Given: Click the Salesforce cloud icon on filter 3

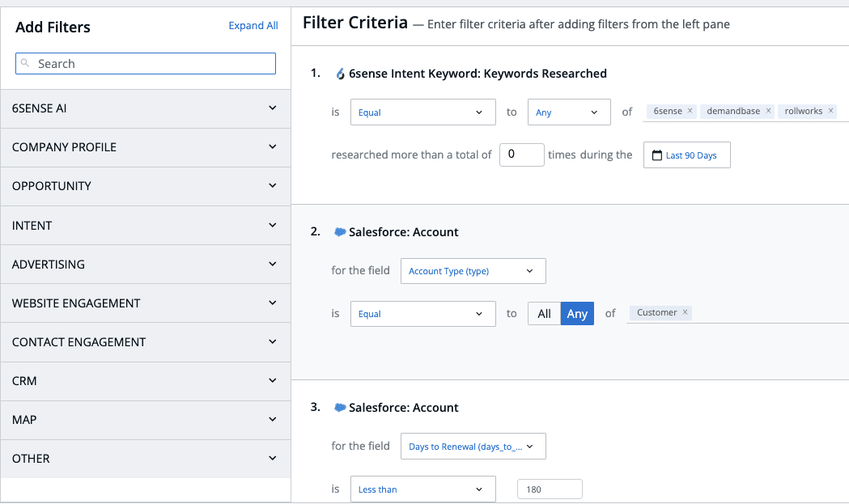Looking at the screenshot, I should click(x=340, y=408).
